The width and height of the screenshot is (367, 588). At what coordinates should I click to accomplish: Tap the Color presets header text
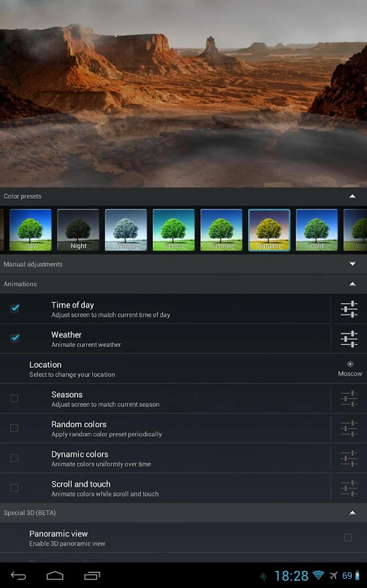(x=22, y=196)
